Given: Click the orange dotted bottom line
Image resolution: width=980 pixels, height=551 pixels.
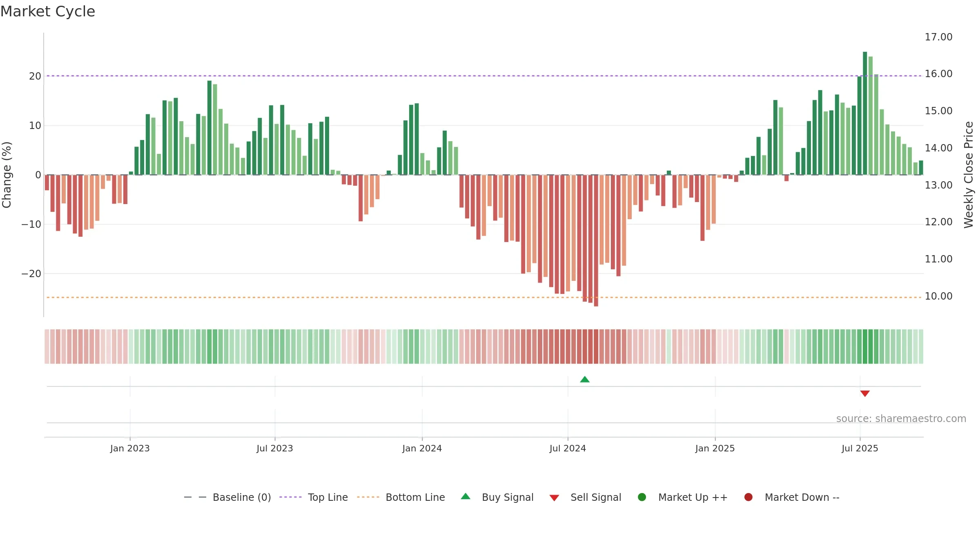Looking at the screenshot, I should (484, 297).
